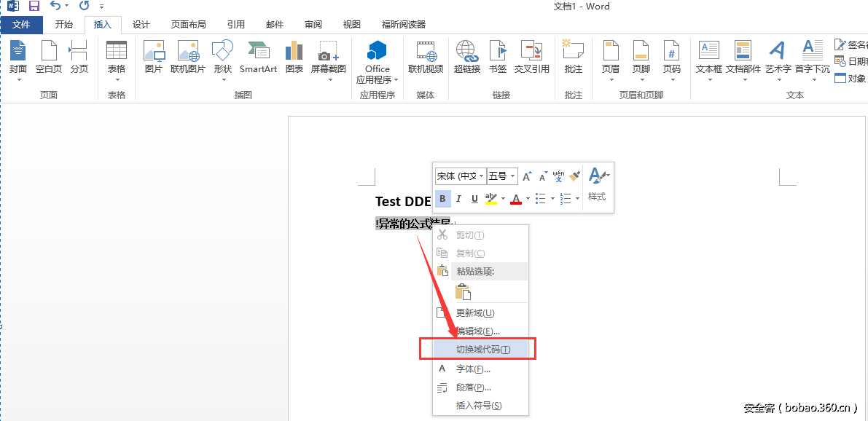This screenshot has height=421, width=868.
Task: Insert a chart with 图表
Action: [x=294, y=58]
